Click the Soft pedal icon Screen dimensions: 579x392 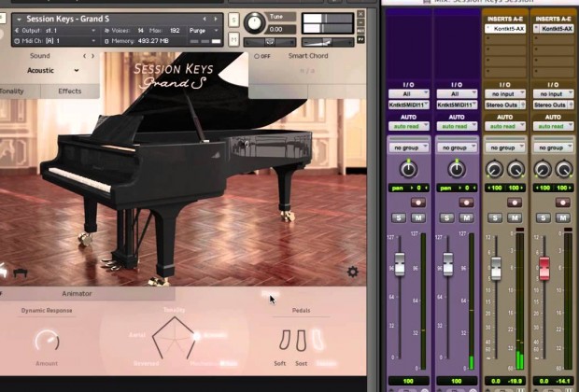pyautogui.click(x=285, y=341)
